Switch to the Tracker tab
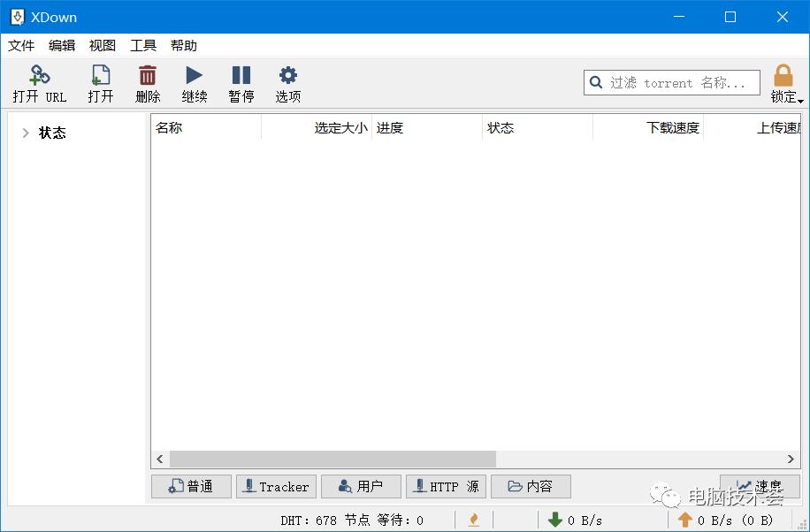 pyautogui.click(x=276, y=486)
